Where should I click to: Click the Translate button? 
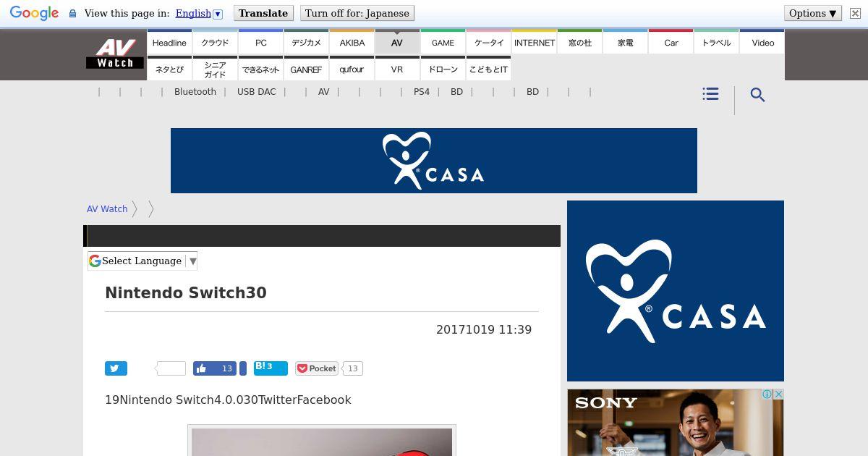(x=263, y=13)
